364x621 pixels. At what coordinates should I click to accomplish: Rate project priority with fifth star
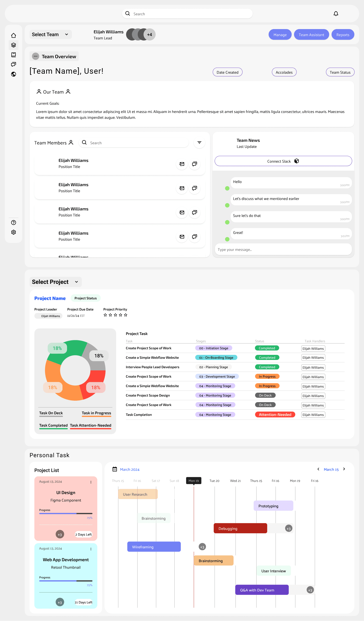click(x=126, y=315)
